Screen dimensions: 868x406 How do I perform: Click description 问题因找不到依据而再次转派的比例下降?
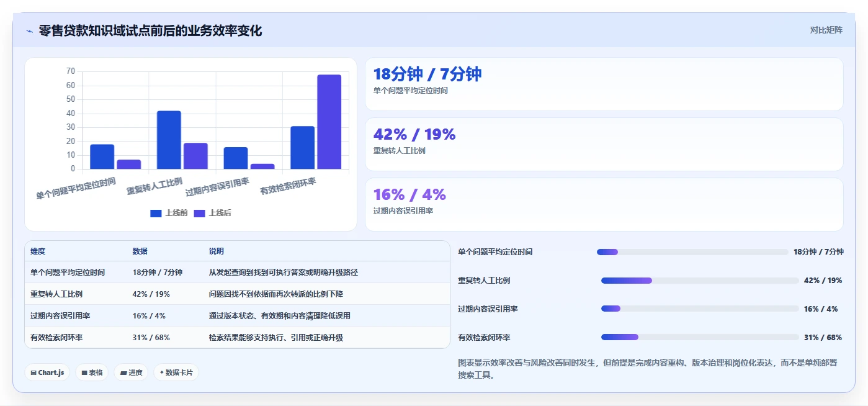click(276, 294)
